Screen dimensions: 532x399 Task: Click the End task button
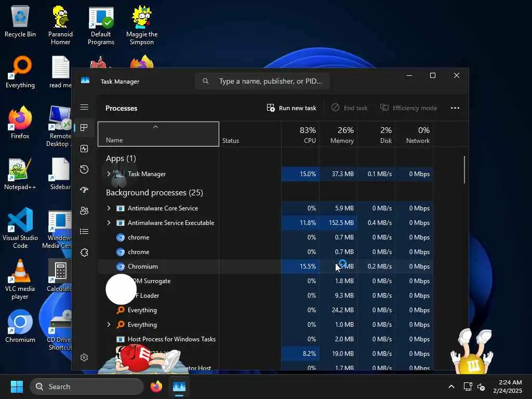349,108
